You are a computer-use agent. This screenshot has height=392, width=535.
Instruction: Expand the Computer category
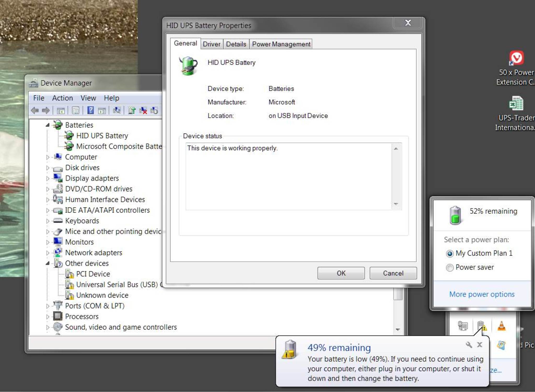point(48,157)
